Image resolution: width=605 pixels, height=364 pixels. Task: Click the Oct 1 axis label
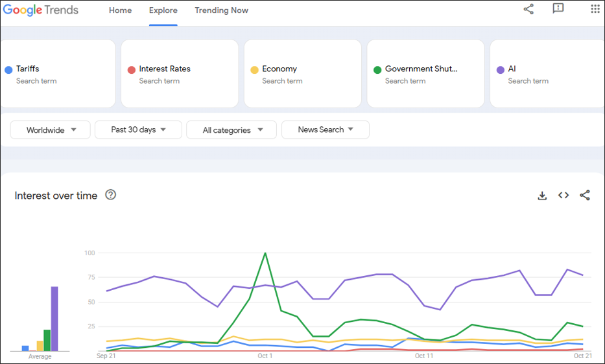coord(265,356)
